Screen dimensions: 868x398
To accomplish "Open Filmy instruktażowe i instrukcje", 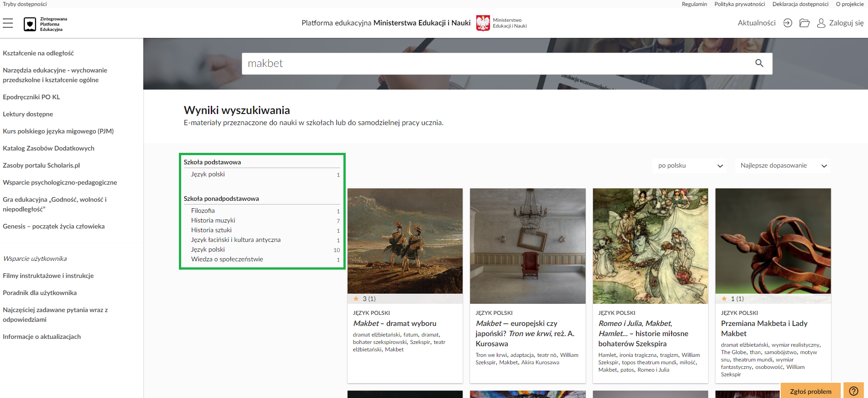I will click(x=48, y=276).
